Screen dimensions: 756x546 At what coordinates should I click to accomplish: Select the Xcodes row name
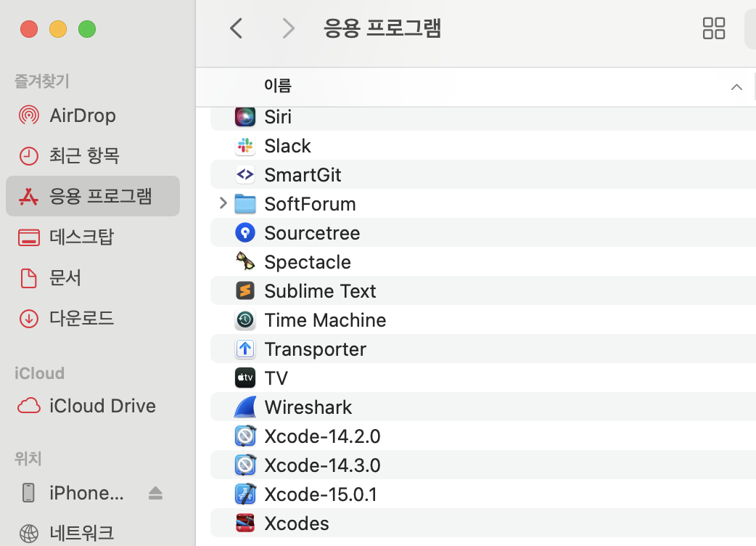tap(297, 523)
